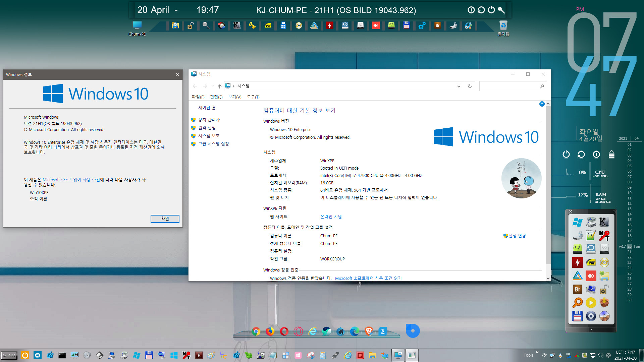644x362 pixels.
Task: Open command prompt icon on the taskbar
Action: coord(62,355)
